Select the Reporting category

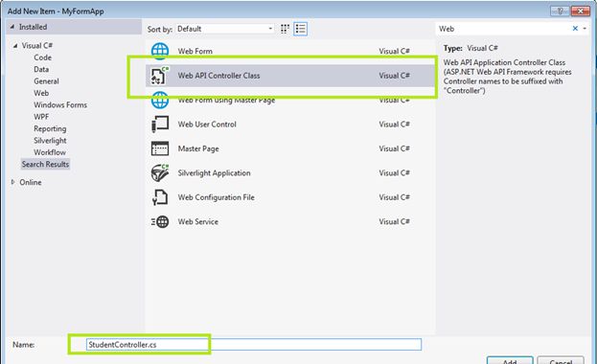50,128
